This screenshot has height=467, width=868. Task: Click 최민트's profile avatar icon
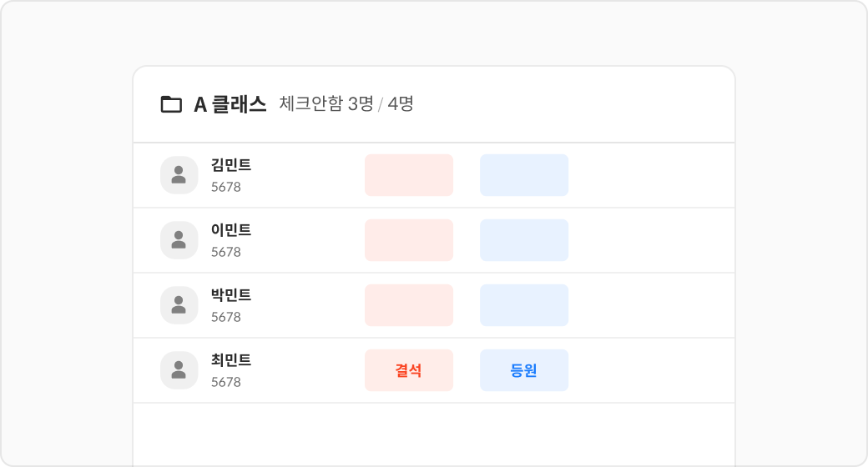(179, 370)
